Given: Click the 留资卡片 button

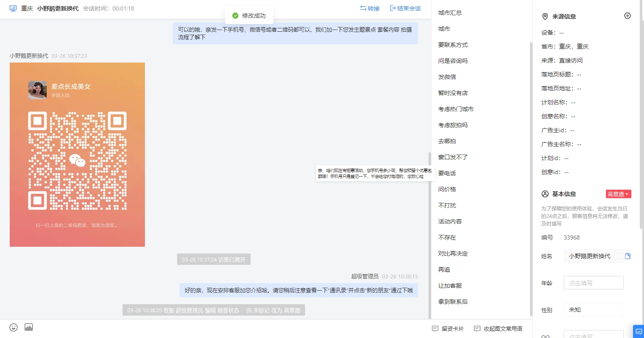Looking at the screenshot, I should coord(448,329).
